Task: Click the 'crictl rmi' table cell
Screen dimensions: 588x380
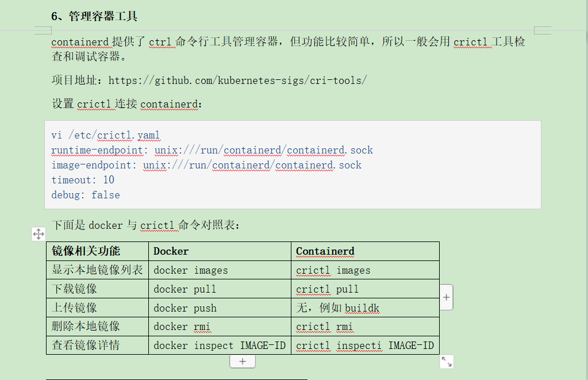Action: 365,327
